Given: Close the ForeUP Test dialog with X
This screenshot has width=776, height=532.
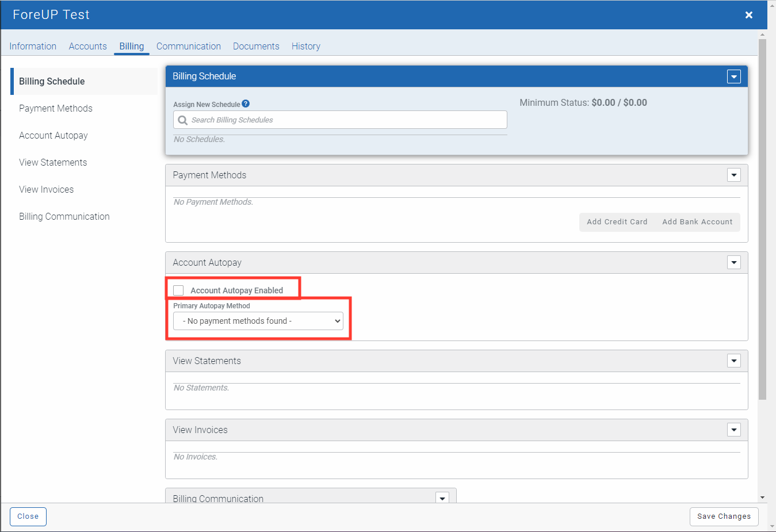Looking at the screenshot, I should 749,15.
